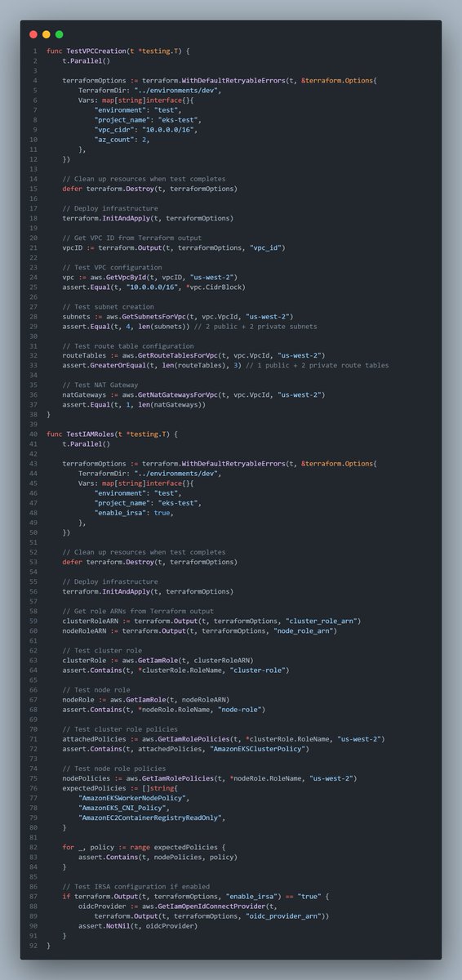Click line number 50 in the gutter
Image resolution: width=462 pixels, height=980 pixels.
(33, 532)
